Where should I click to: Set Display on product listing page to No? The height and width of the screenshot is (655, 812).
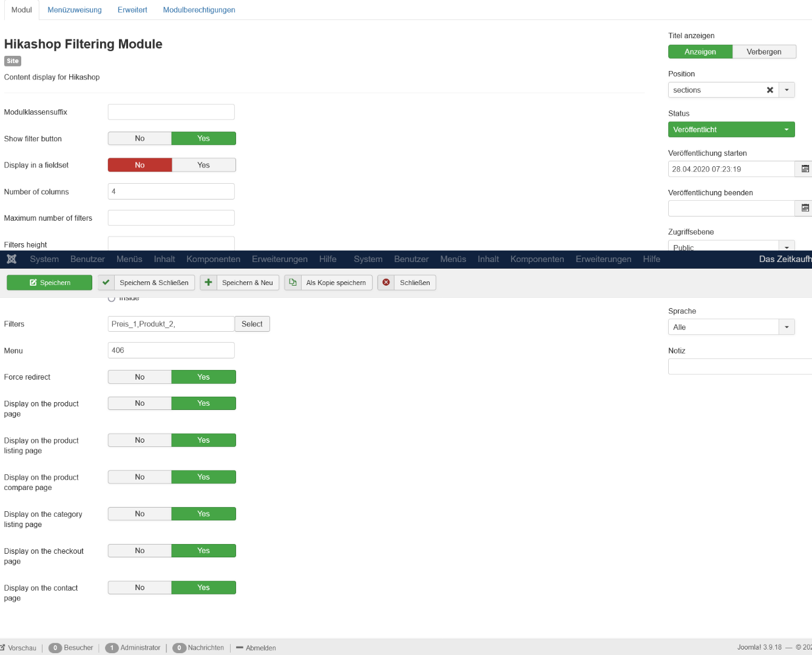point(140,440)
